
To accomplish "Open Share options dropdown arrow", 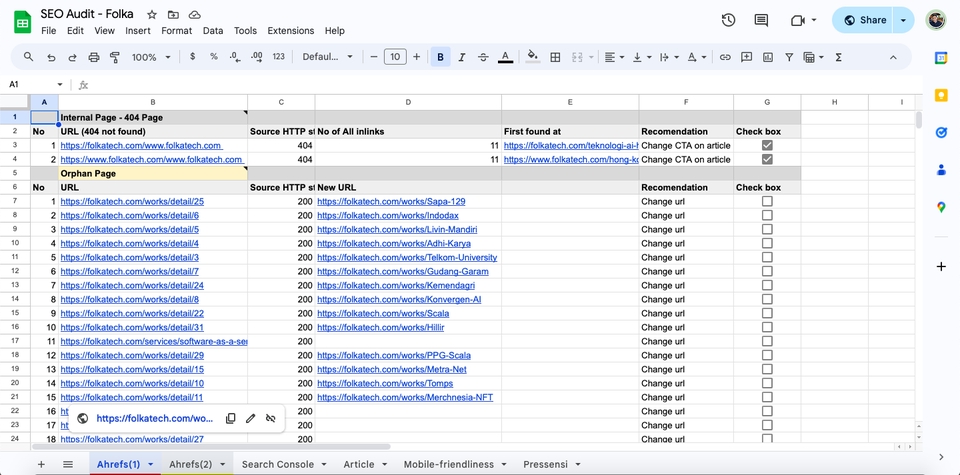I will (904, 20).
